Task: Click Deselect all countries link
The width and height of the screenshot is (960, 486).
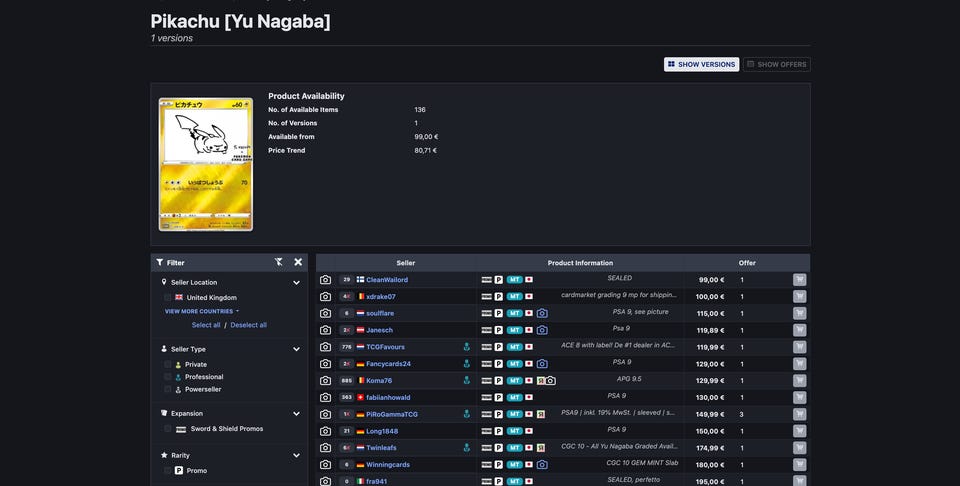Action: [249, 325]
